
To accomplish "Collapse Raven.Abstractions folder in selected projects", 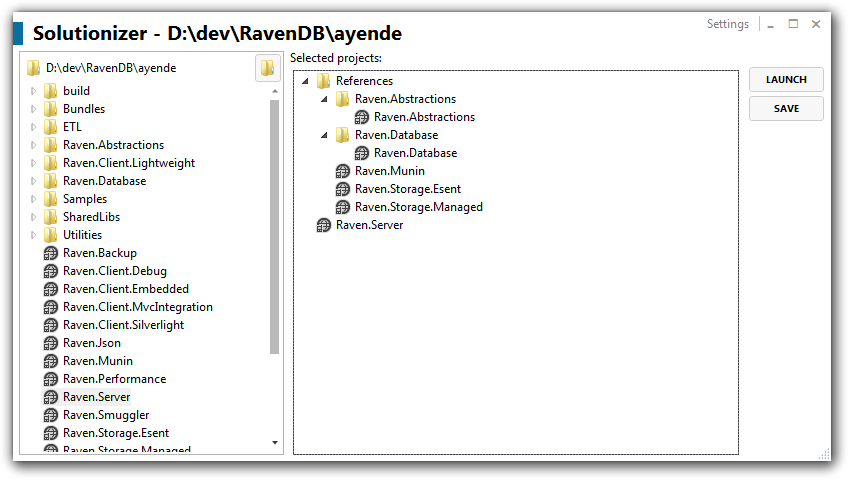I will pos(324,99).
